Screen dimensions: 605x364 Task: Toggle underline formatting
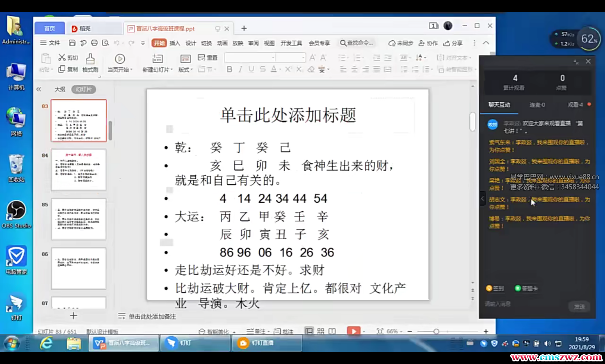point(251,69)
